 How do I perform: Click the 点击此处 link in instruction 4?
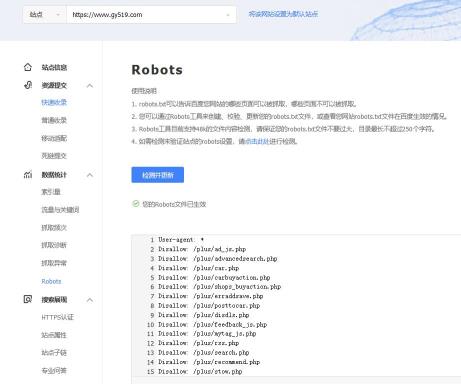coord(257,141)
